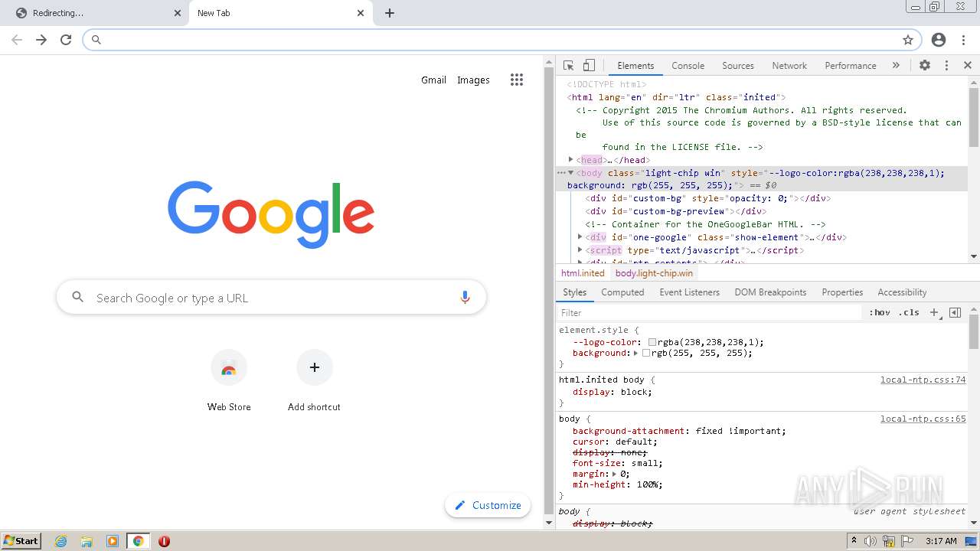Open Windows Media Player taskbar icon
The width and height of the screenshot is (980, 551).
pyautogui.click(x=113, y=541)
